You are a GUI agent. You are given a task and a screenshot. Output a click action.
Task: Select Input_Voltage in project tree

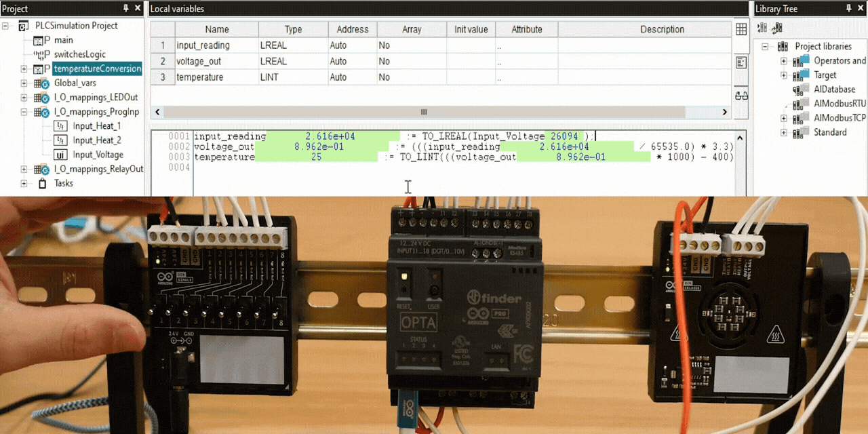click(98, 155)
